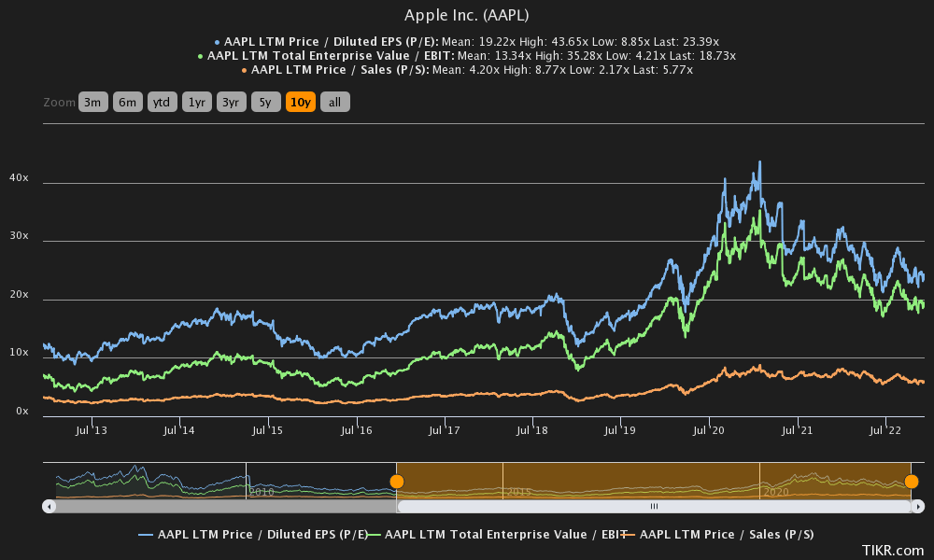
Task: Click the 40x y-axis label
Action: pyautogui.click(x=19, y=178)
